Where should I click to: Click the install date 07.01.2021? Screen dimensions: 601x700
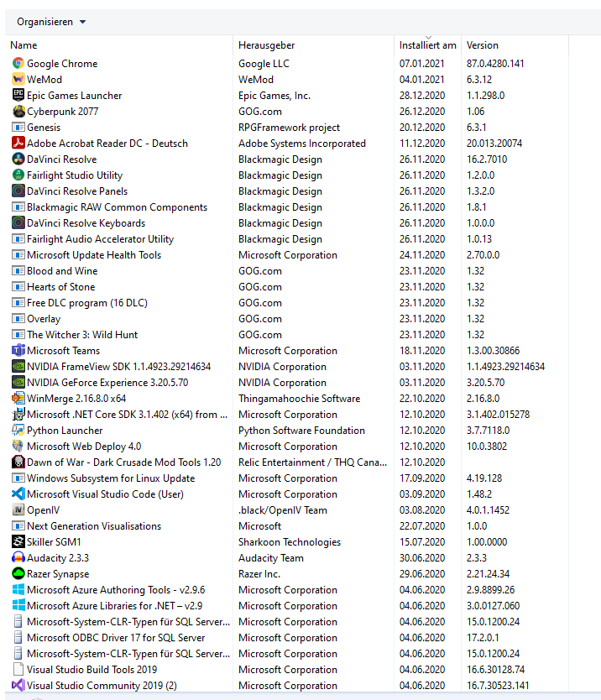tap(422, 64)
